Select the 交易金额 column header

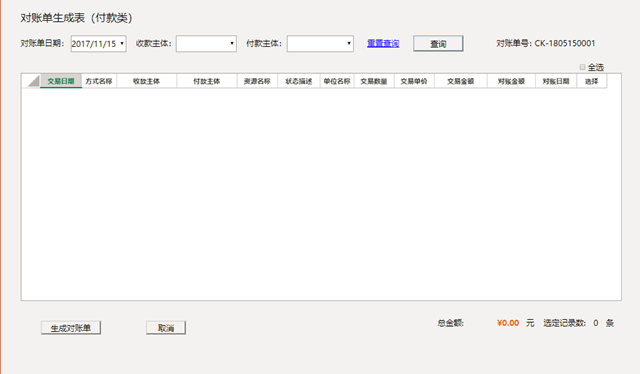(460, 81)
